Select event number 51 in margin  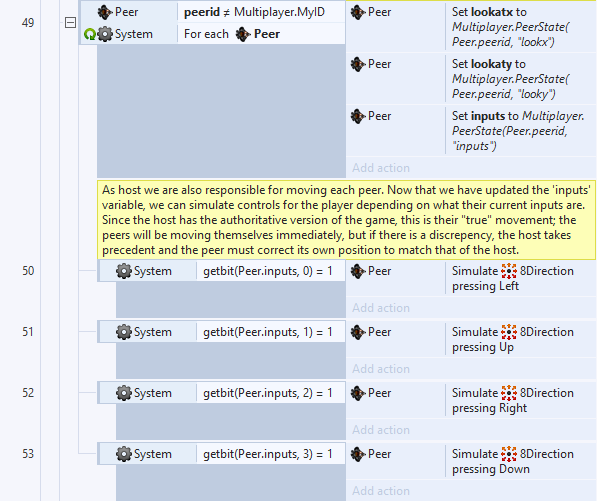click(x=28, y=332)
